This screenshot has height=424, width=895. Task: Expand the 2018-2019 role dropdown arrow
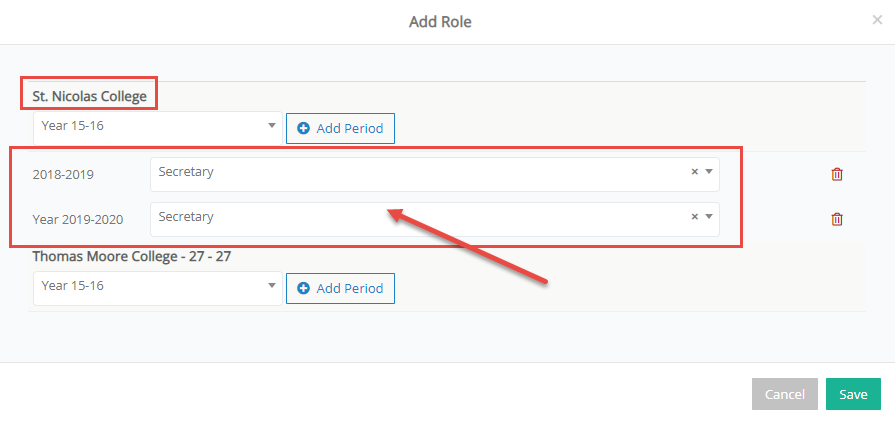[x=709, y=171]
